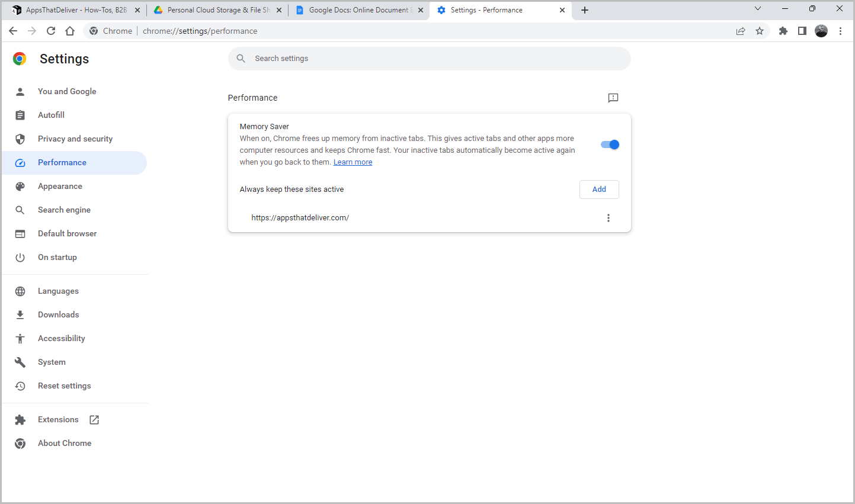Click the home icon in the toolbar

(70, 30)
